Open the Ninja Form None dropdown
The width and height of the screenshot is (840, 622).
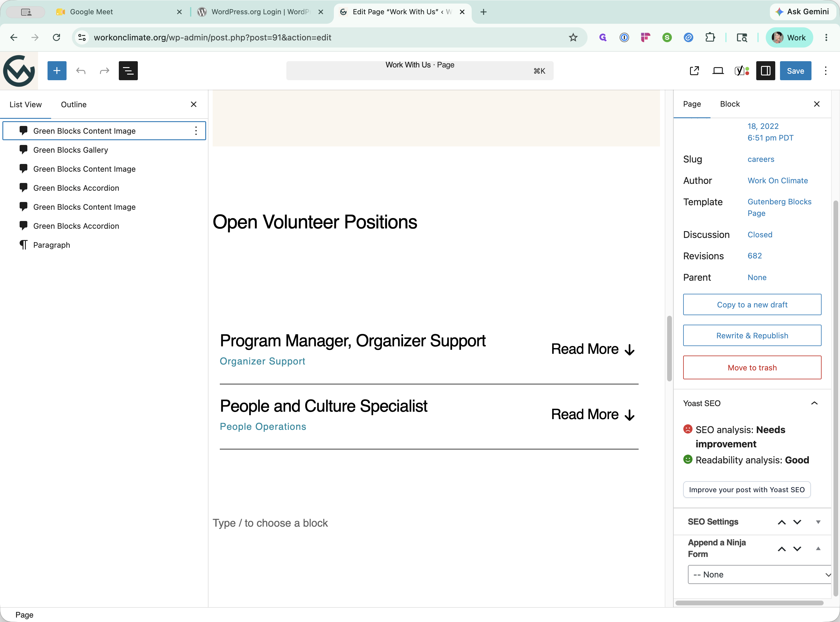pos(759,574)
